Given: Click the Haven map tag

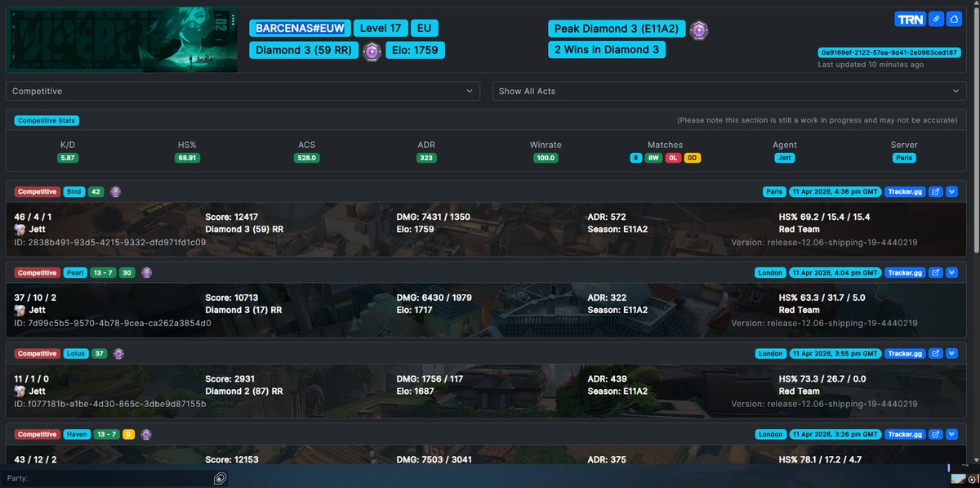Looking at the screenshot, I should tap(76, 434).
